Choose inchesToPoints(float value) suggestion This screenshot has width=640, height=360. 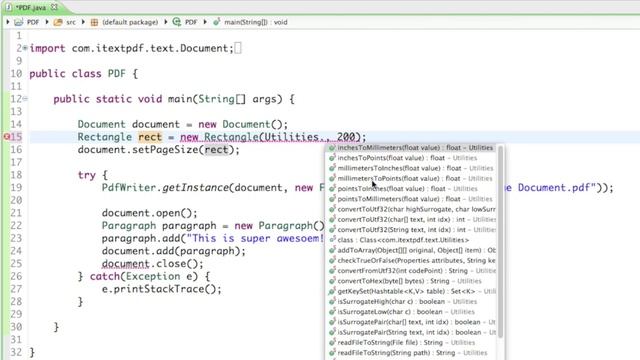(412, 158)
